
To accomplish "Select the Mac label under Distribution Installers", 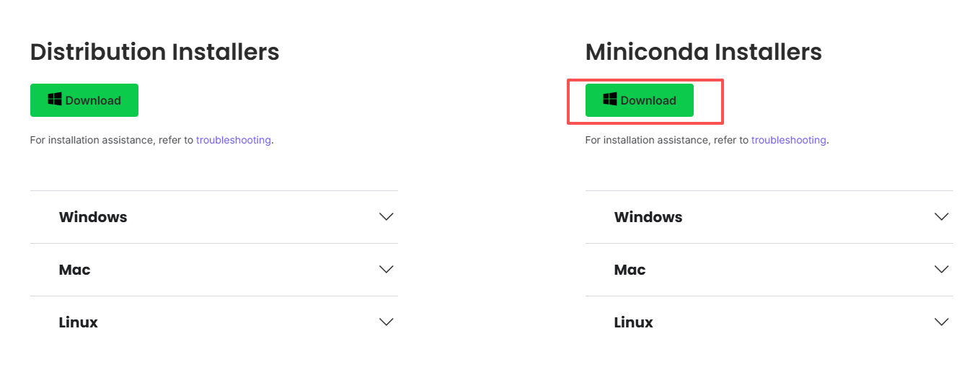I will (75, 270).
